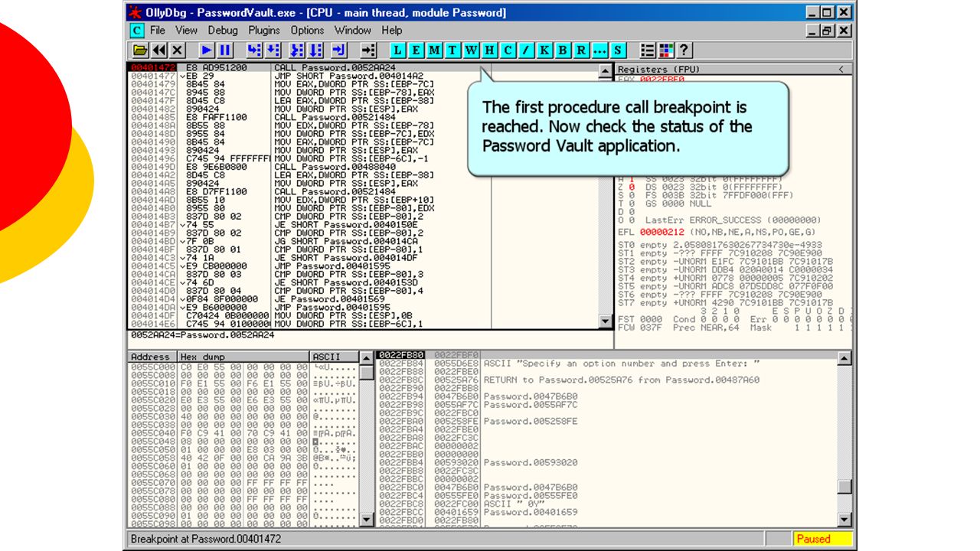Select dump row at address 0055C000
980x551 pixels.
tap(243, 367)
